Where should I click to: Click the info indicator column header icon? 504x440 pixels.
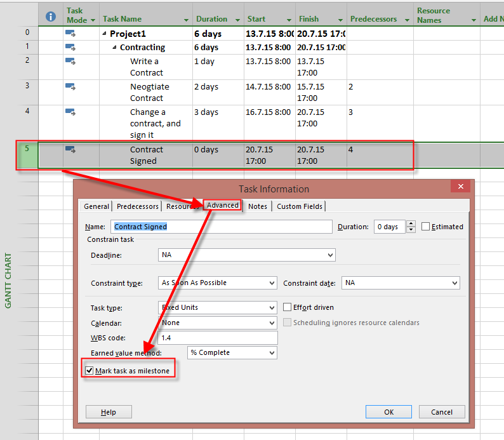[51, 16]
